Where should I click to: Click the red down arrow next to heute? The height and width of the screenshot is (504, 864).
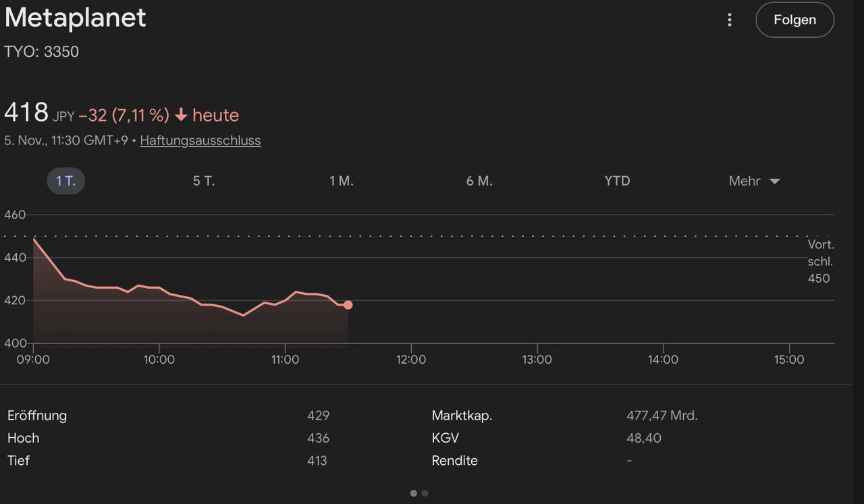(x=181, y=115)
